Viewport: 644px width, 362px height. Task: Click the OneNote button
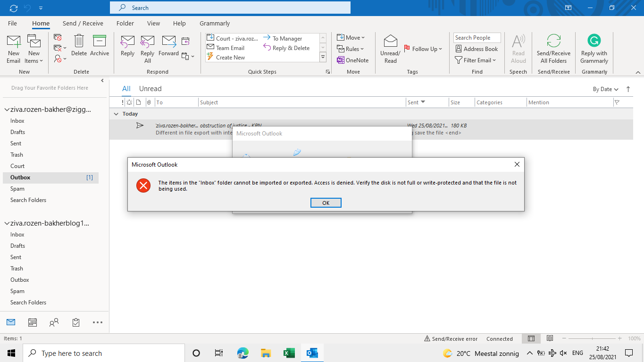(352, 60)
